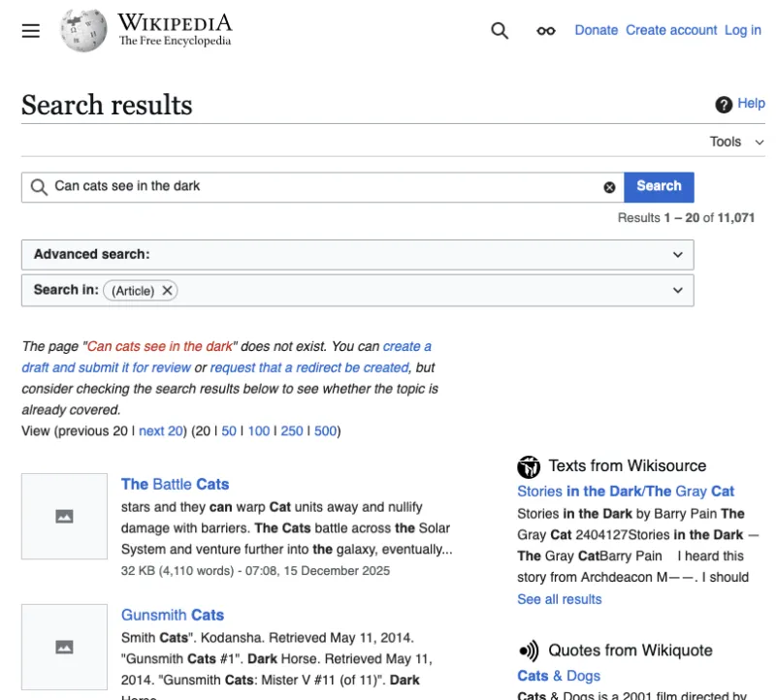Screen dimensions: 776x700
Task: Click the Donate link
Action: coord(596,30)
